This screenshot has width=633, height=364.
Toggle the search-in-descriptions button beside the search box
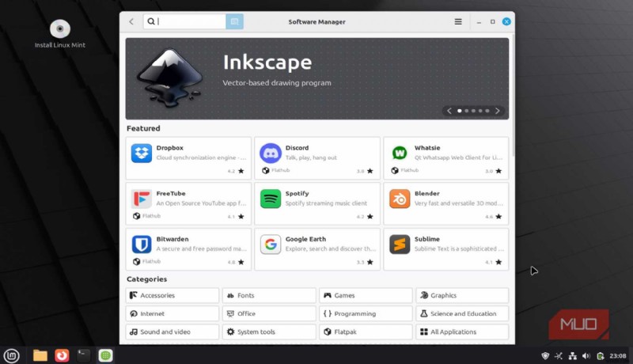tap(234, 22)
